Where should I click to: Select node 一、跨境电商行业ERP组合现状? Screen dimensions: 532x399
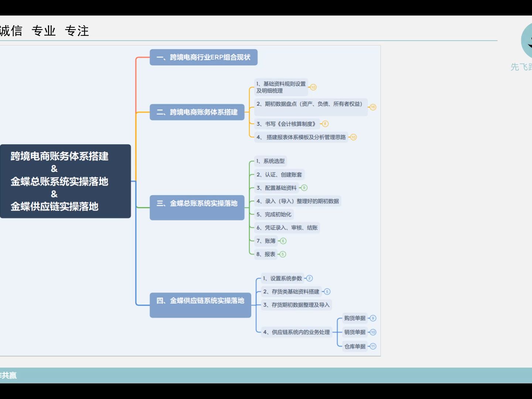tap(204, 57)
